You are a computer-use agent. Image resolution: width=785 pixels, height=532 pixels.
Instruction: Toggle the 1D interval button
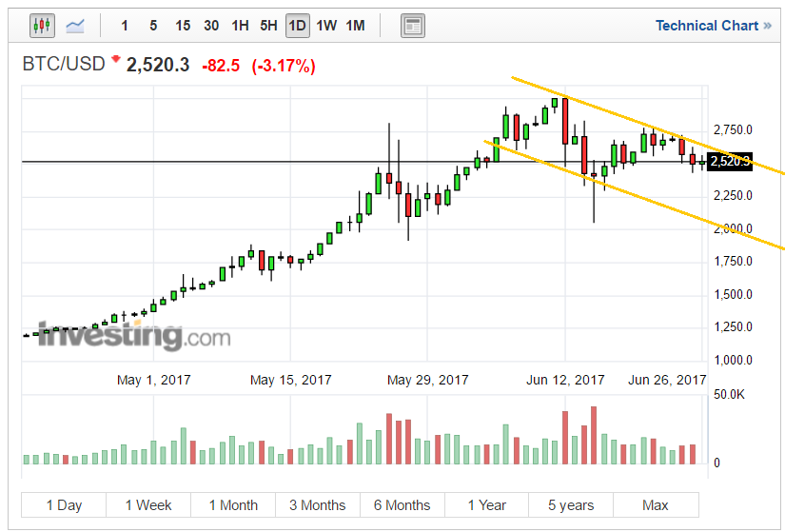tap(297, 26)
